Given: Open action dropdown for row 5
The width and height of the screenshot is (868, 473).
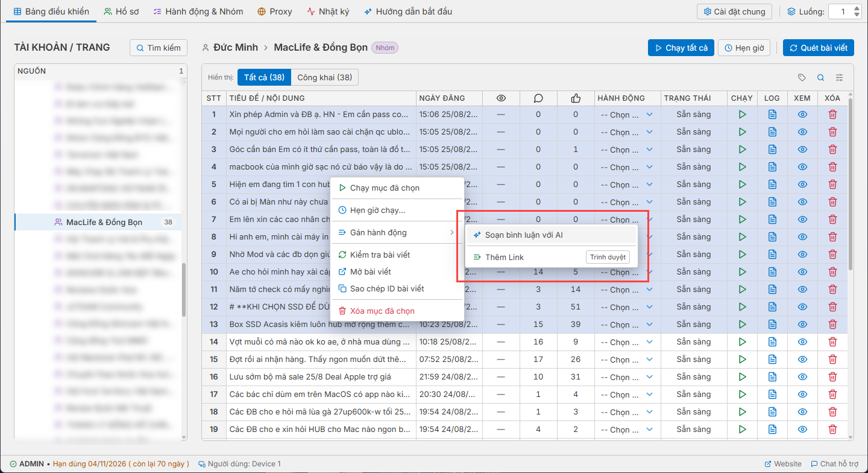Looking at the screenshot, I should 627,185.
